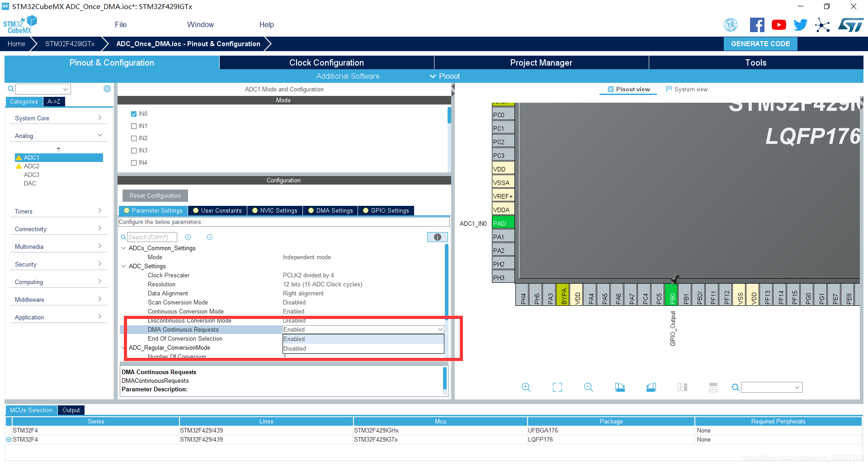Enable the IN1 channel checkbox

tap(134, 126)
